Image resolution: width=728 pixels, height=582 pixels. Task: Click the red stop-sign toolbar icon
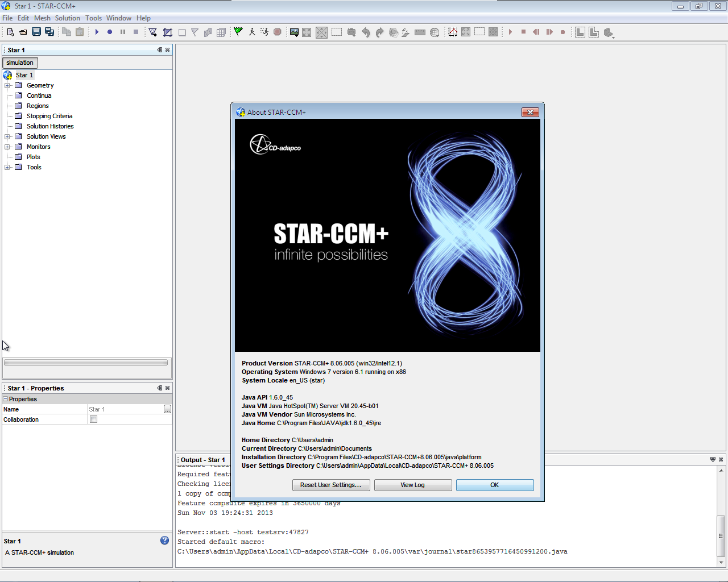click(278, 32)
